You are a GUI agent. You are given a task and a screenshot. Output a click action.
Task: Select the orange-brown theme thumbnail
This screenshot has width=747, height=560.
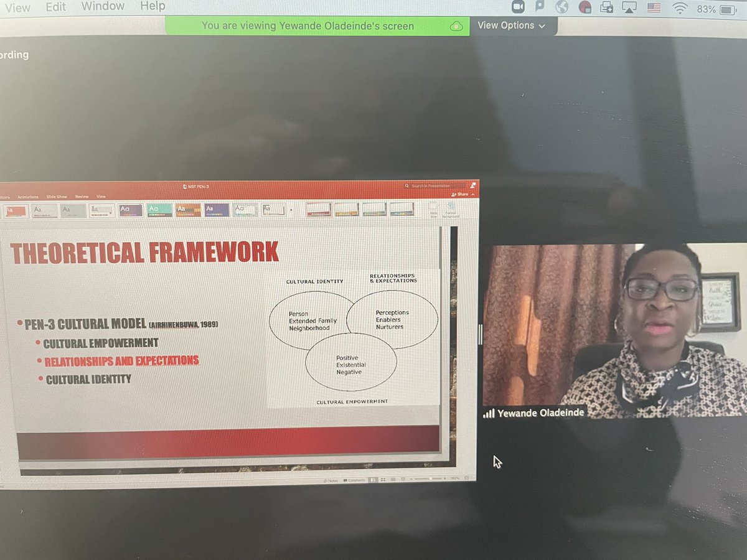[x=188, y=210]
